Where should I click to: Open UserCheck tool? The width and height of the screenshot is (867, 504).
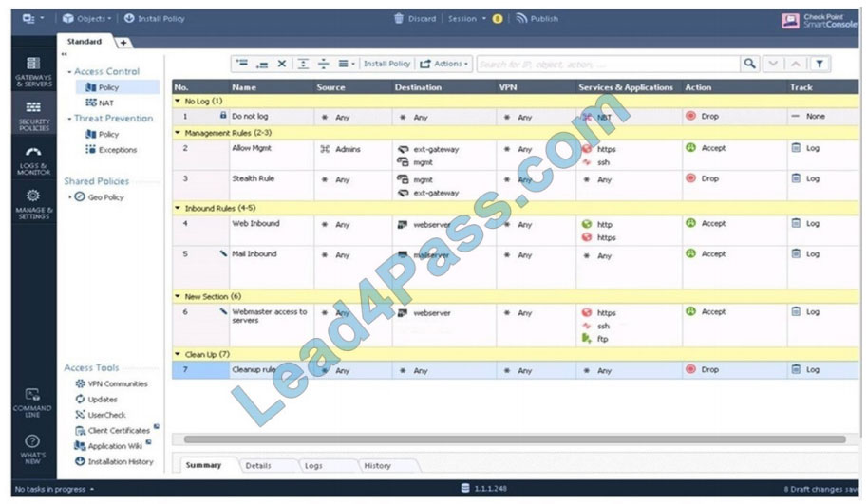click(100, 415)
